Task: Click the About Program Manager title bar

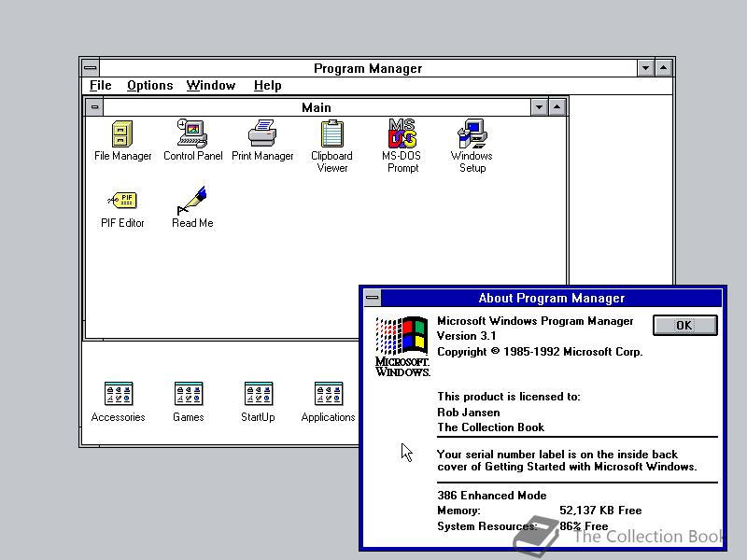Action: coord(552,298)
